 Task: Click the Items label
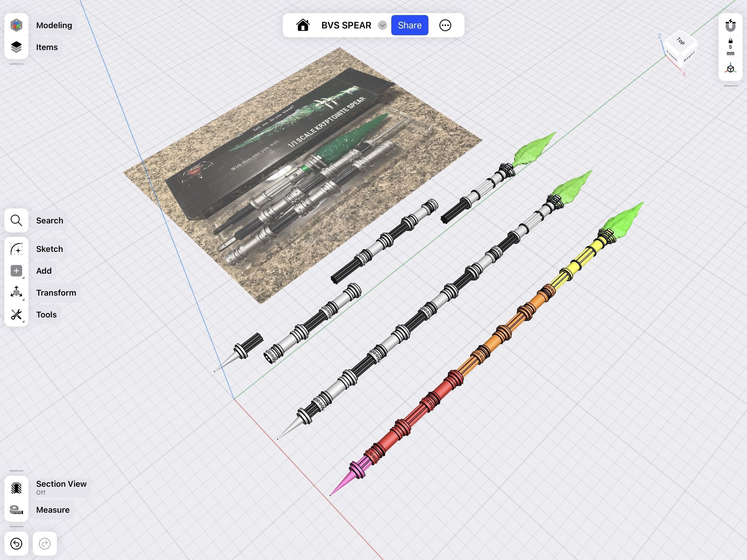point(47,47)
